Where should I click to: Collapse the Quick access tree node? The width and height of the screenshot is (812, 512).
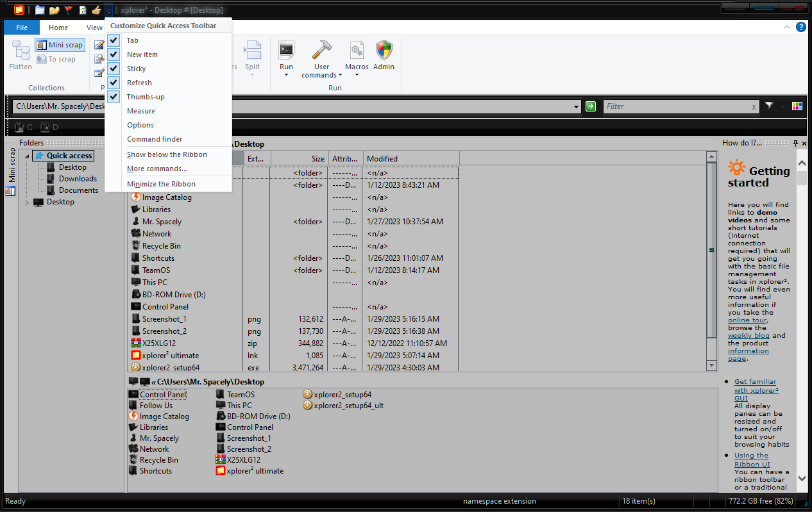pos(28,156)
